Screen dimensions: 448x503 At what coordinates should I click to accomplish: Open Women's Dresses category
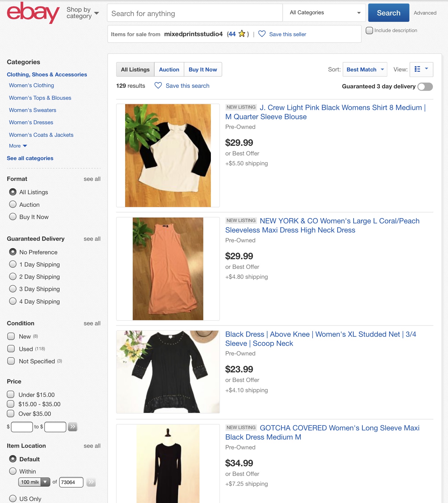(x=31, y=122)
